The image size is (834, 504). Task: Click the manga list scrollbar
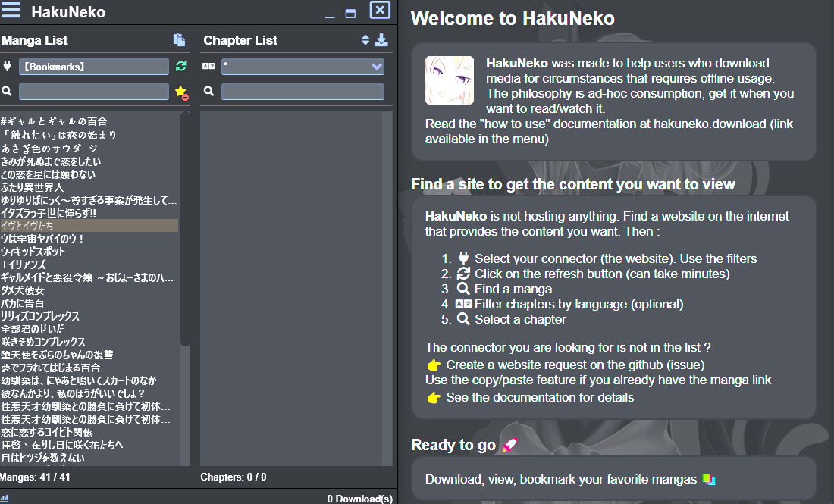click(185, 229)
